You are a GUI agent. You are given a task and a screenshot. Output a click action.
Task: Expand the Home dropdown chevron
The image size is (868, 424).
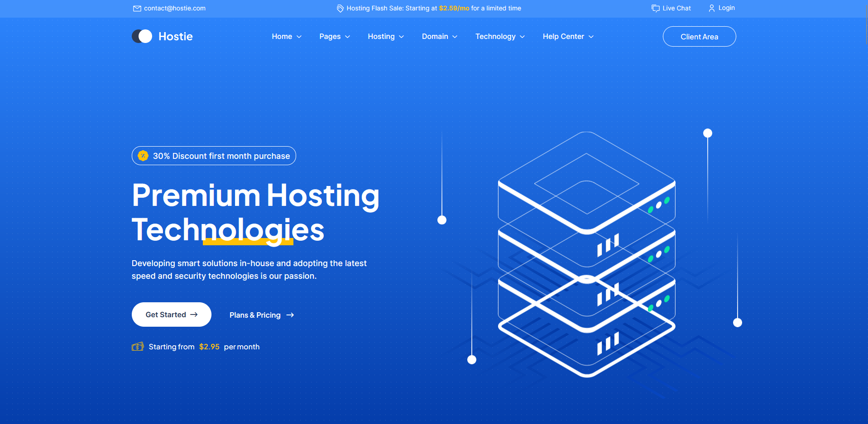pos(299,37)
